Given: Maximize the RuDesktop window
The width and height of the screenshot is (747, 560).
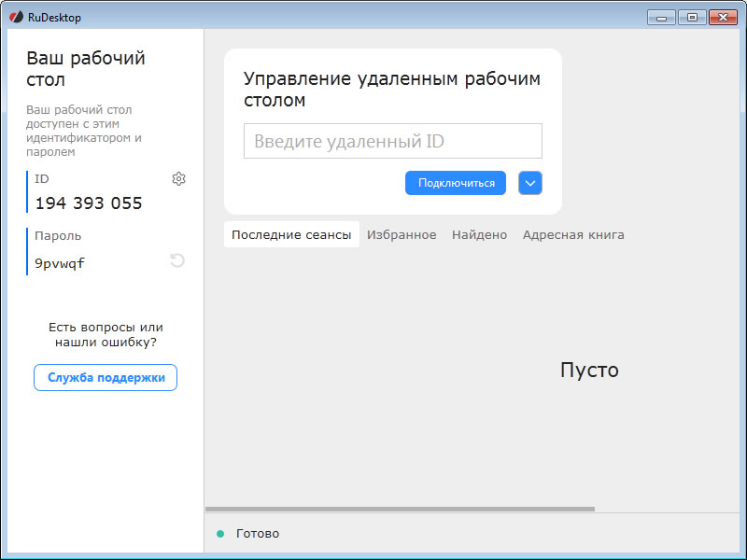Looking at the screenshot, I should click(691, 17).
